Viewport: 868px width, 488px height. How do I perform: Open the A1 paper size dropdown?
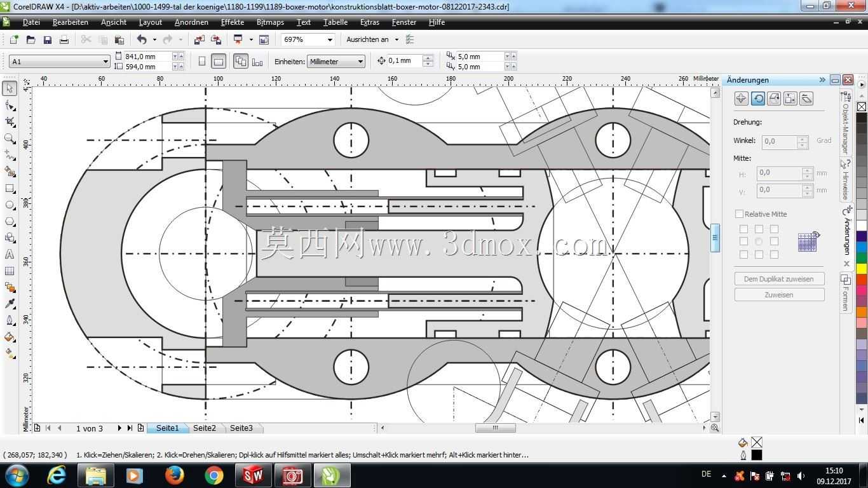click(x=105, y=62)
